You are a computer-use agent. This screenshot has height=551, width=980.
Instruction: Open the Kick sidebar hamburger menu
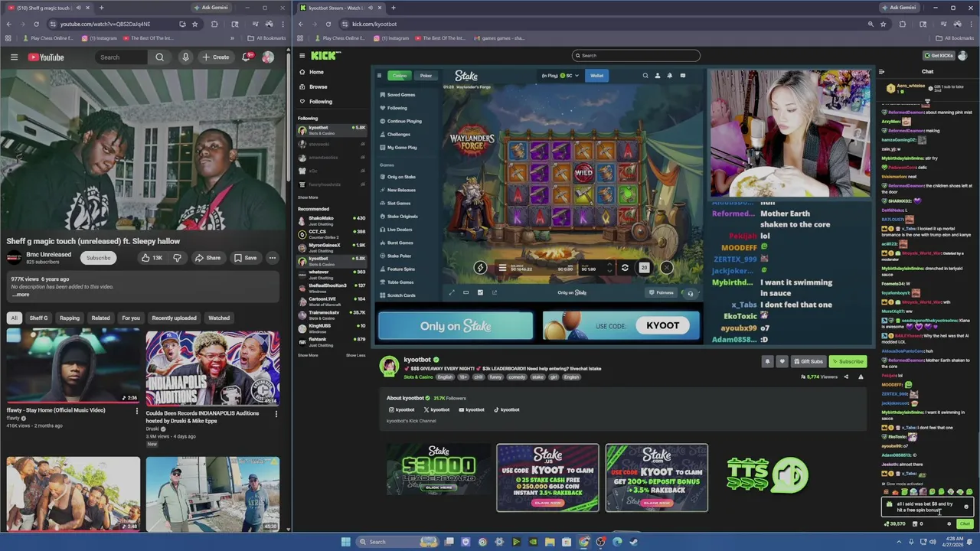tap(302, 55)
